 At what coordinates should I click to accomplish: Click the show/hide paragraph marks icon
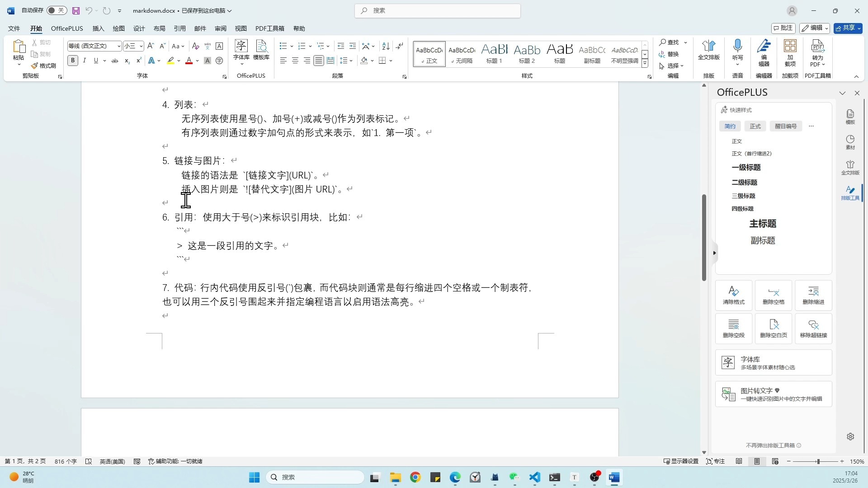click(x=399, y=46)
